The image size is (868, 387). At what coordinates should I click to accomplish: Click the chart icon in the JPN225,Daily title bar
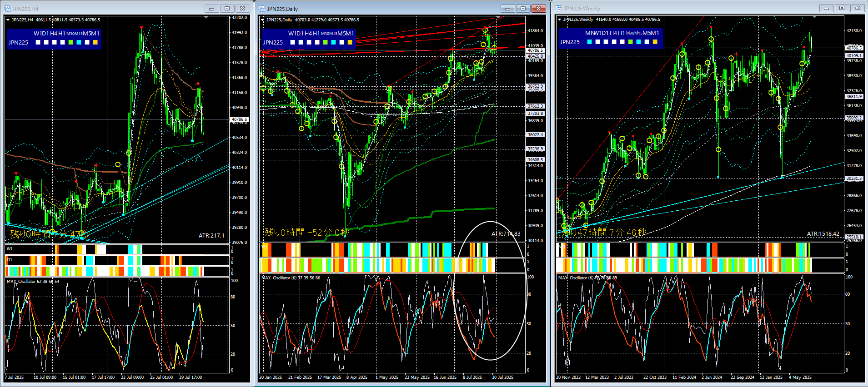(262, 9)
